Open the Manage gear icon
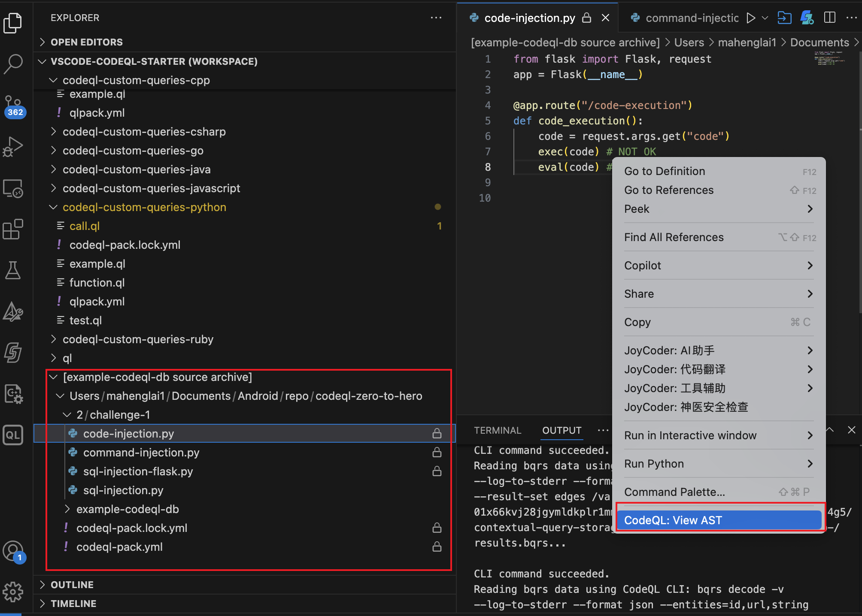 click(13, 592)
